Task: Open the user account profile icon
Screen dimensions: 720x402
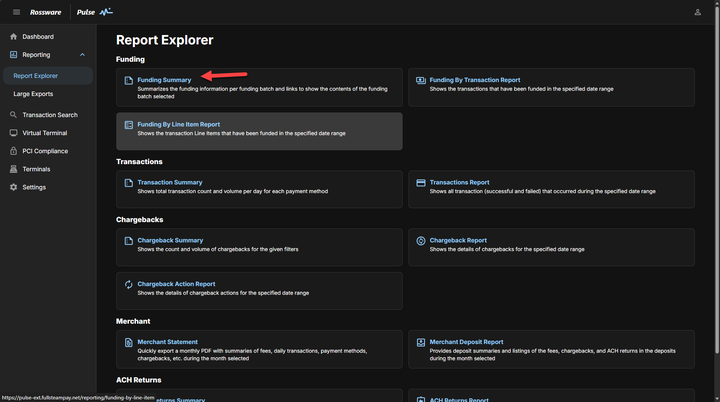Action: 697,12
